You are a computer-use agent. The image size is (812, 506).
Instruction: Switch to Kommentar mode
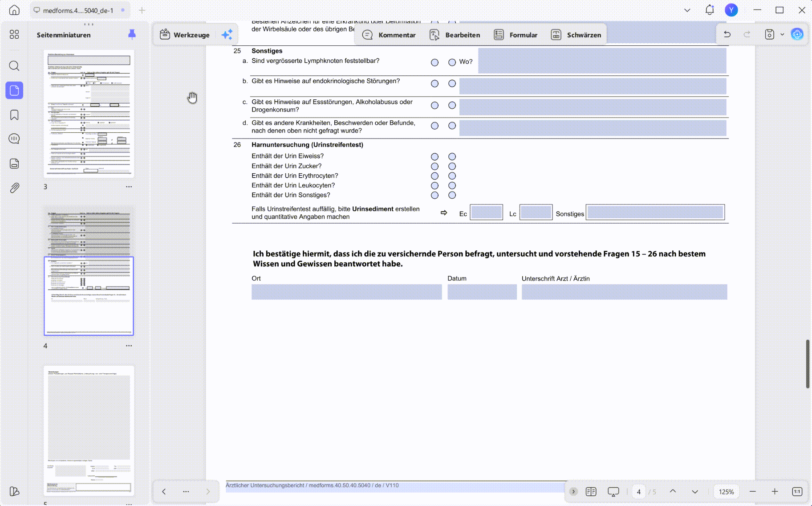coord(389,35)
